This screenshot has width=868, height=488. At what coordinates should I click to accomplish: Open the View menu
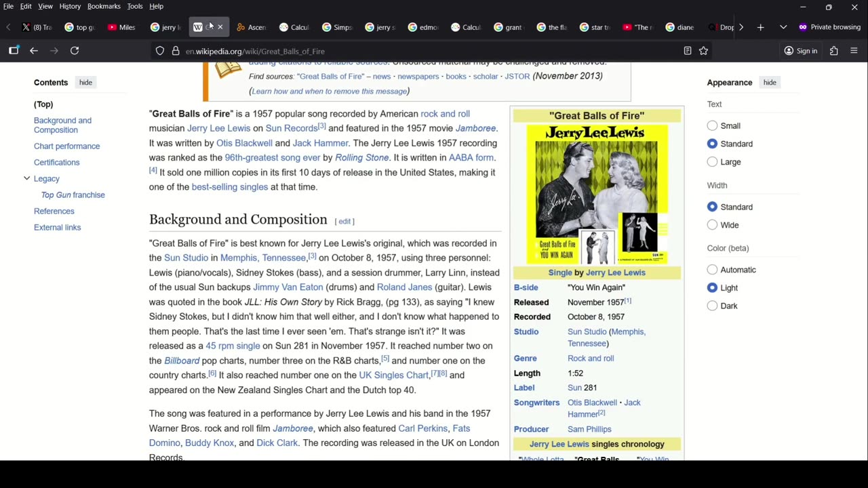[45, 6]
